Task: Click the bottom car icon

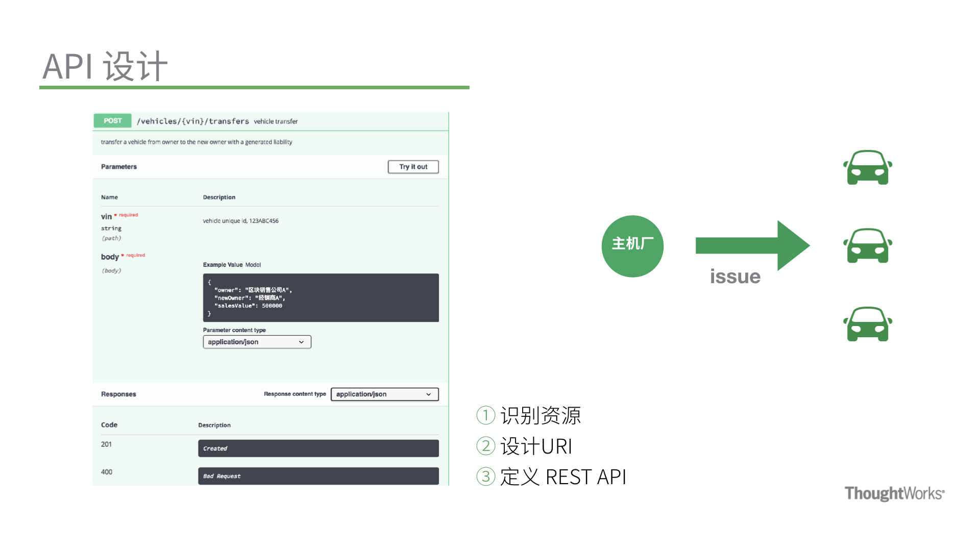Action: click(x=868, y=324)
